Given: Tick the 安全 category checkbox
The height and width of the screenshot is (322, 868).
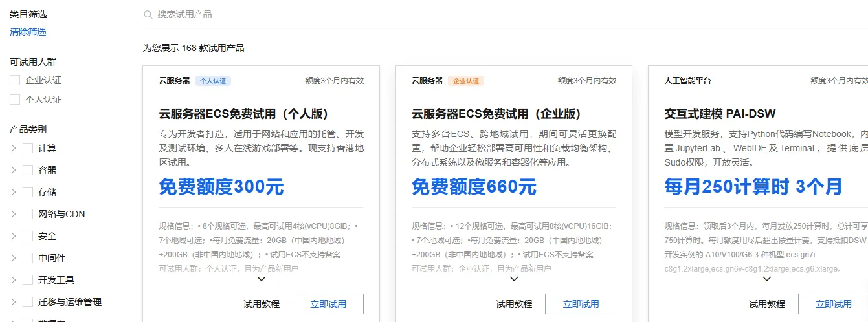Looking at the screenshot, I should (x=28, y=236).
